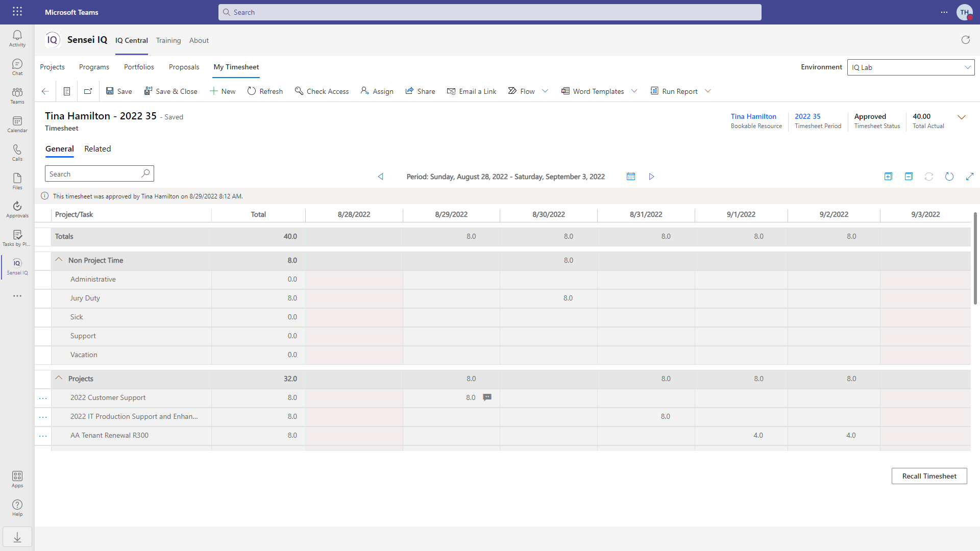The height and width of the screenshot is (551, 980).
Task: Go back using the back arrow
Action: click(45, 91)
